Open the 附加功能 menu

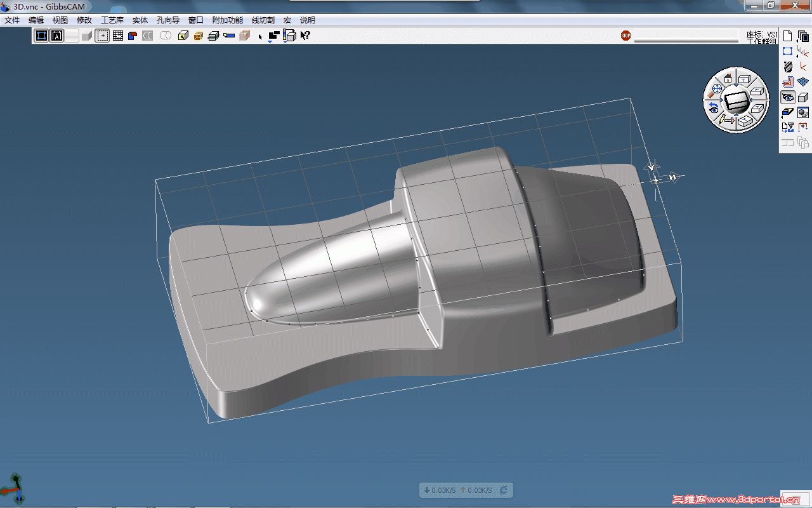(228, 20)
